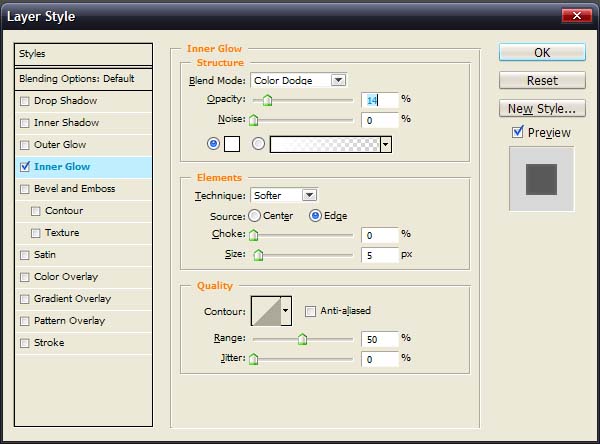Check the Pattern Overlay checkbox

point(24,321)
